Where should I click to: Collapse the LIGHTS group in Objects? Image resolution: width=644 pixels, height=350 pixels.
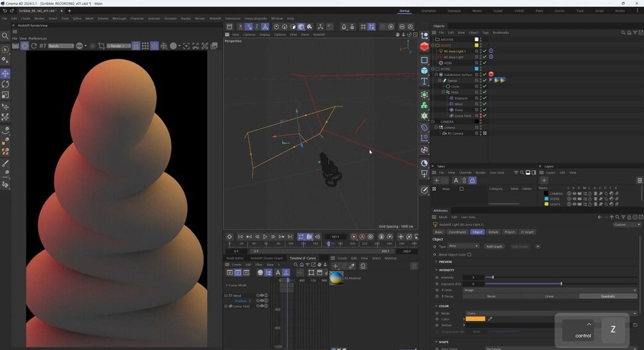click(x=433, y=45)
